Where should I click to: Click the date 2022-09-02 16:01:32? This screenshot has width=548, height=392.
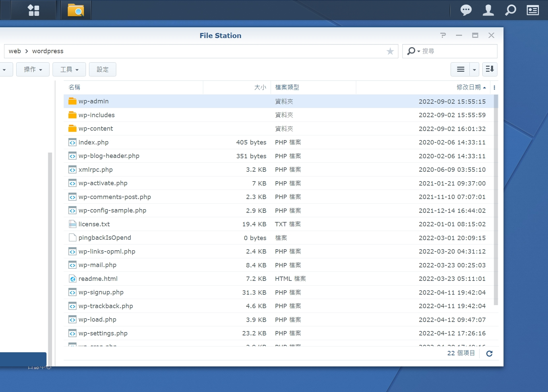click(x=452, y=129)
